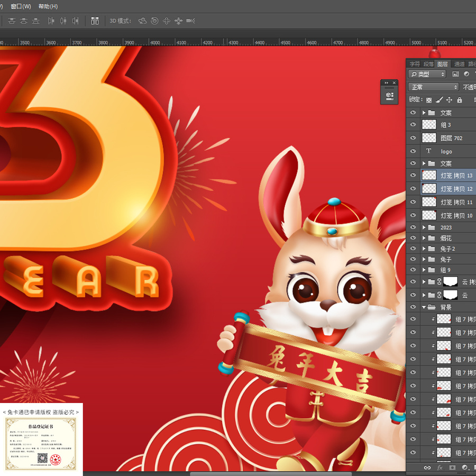The width and height of the screenshot is (476, 476).
Task: Expand the 兔子2 group
Action: click(x=424, y=249)
